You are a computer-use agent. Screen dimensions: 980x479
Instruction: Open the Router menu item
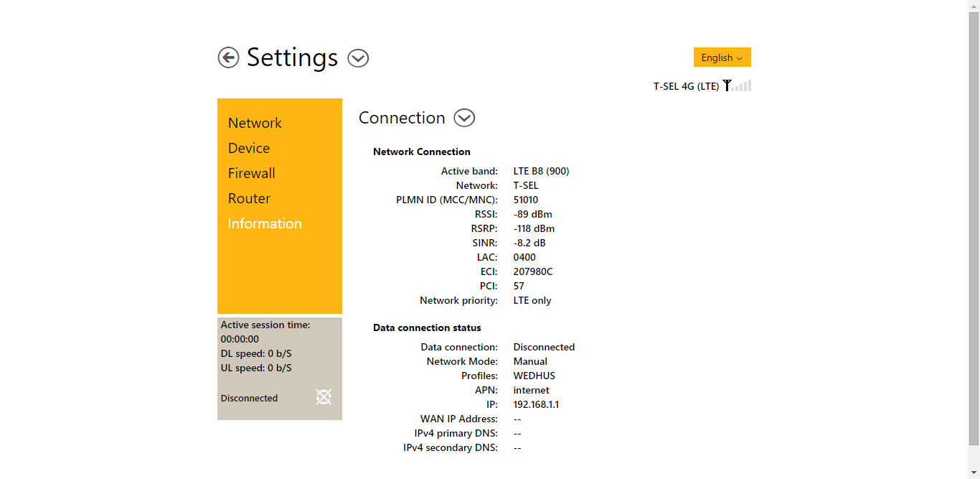click(249, 198)
